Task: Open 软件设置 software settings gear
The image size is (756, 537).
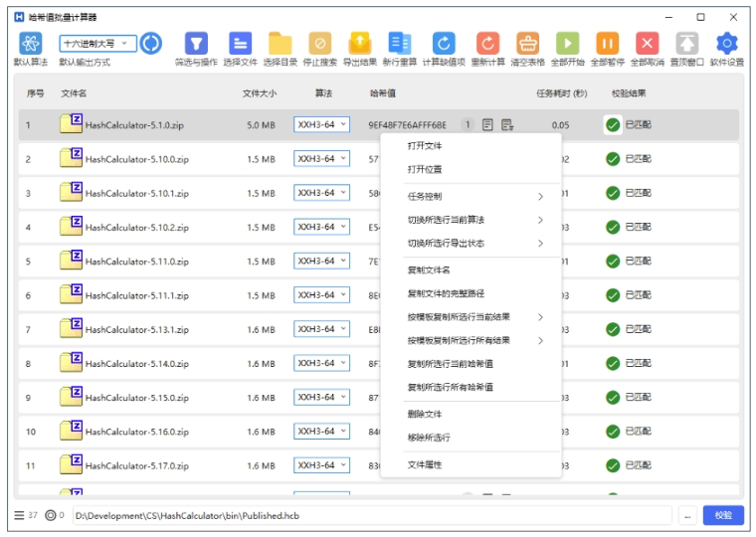Action: point(727,44)
